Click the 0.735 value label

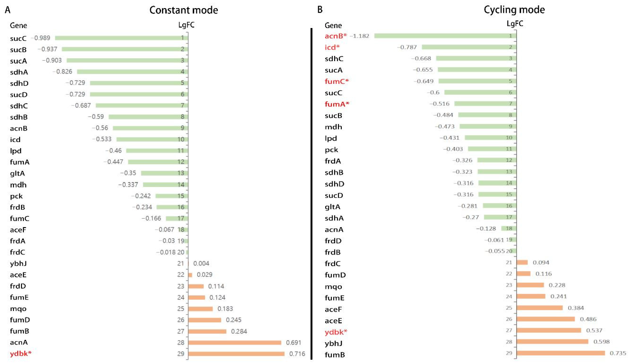(x=618, y=353)
